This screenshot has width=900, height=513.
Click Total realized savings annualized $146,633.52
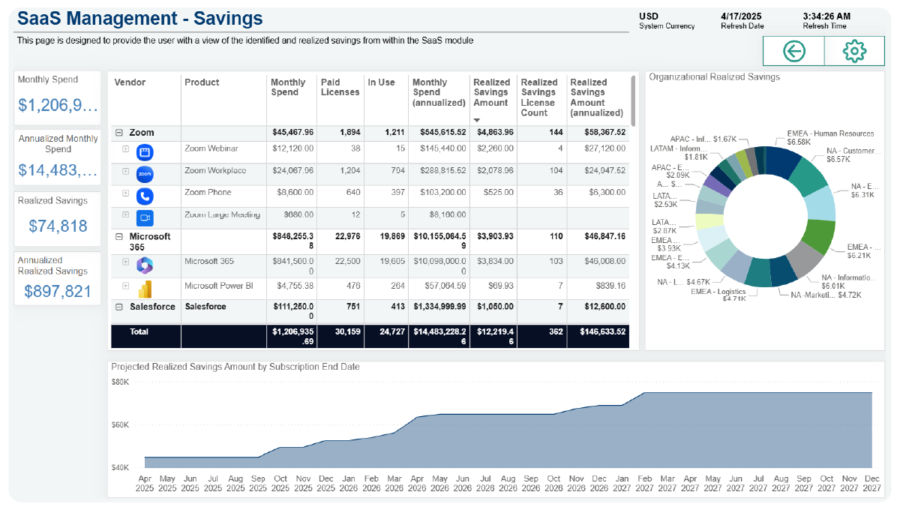coord(603,331)
